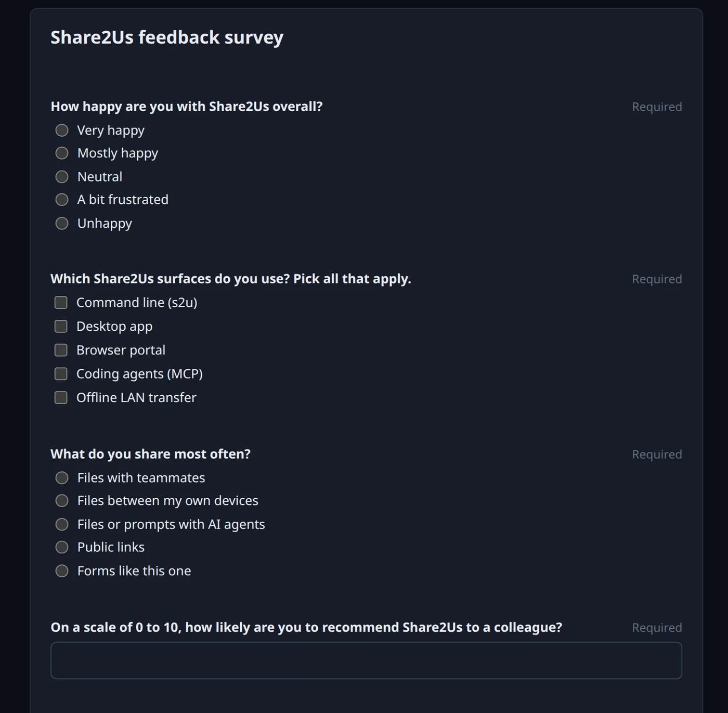This screenshot has height=713, width=728.
Task: Click the Share2Us feedback survey heading
Action: (x=167, y=37)
